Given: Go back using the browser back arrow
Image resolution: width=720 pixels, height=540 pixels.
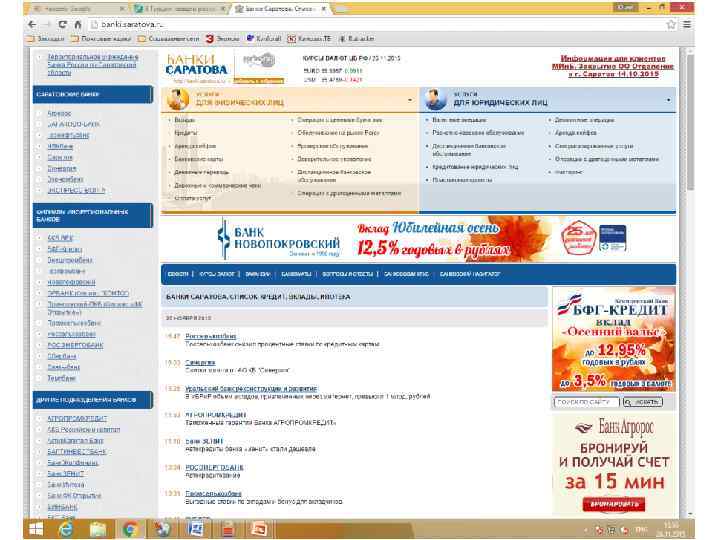Looking at the screenshot, I should [32, 24].
